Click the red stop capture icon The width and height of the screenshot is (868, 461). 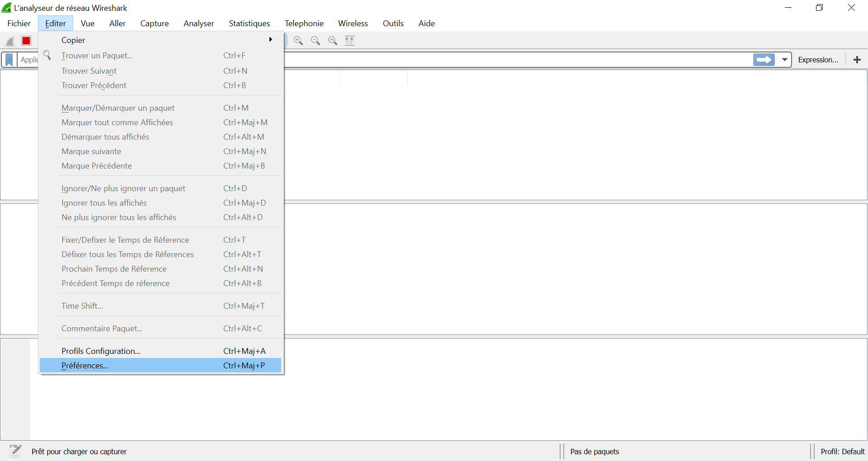coord(26,41)
